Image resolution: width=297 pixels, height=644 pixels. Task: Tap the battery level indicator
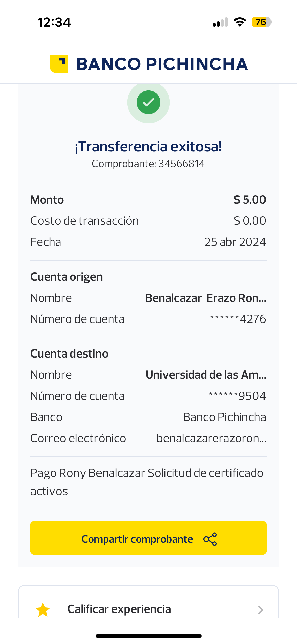point(261,22)
